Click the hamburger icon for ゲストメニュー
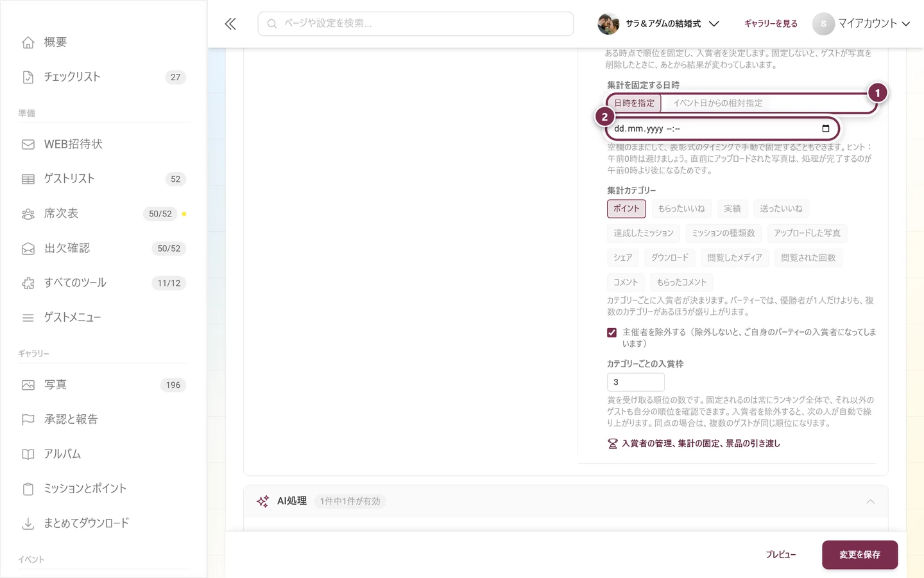This screenshot has height=578, width=924. coord(28,318)
